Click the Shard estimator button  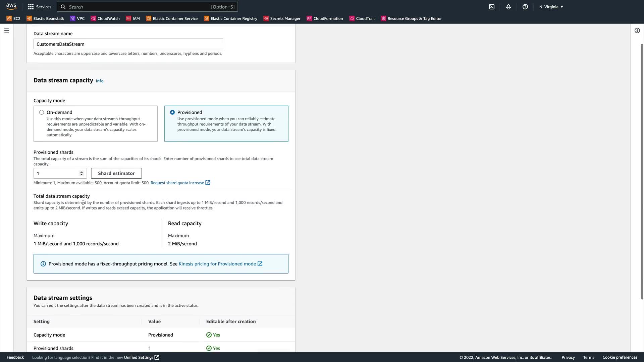point(116,173)
